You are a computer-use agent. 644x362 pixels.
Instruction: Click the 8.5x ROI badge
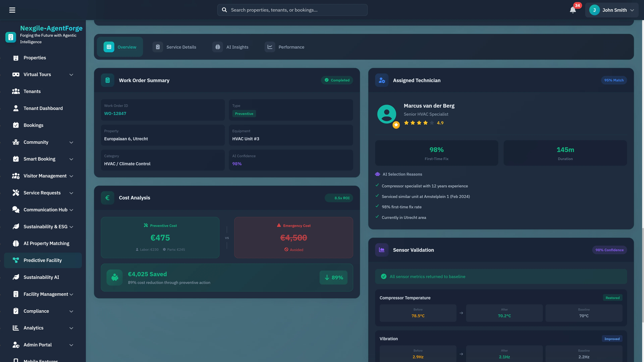[x=339, y=198]
